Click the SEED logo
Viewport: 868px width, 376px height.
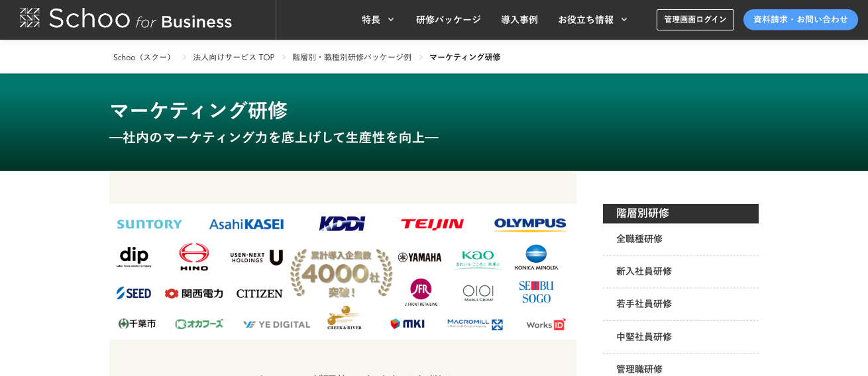tap(134, 293)
